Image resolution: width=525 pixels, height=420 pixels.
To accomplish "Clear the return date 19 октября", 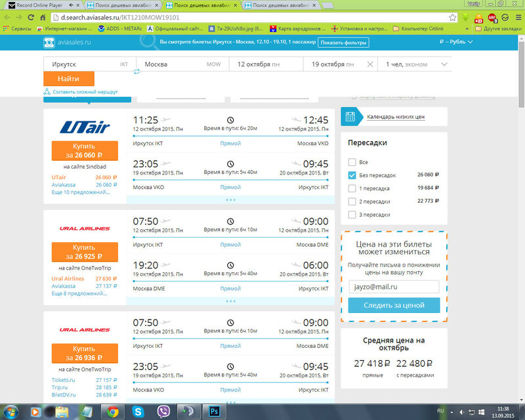I will pos(370,64).
